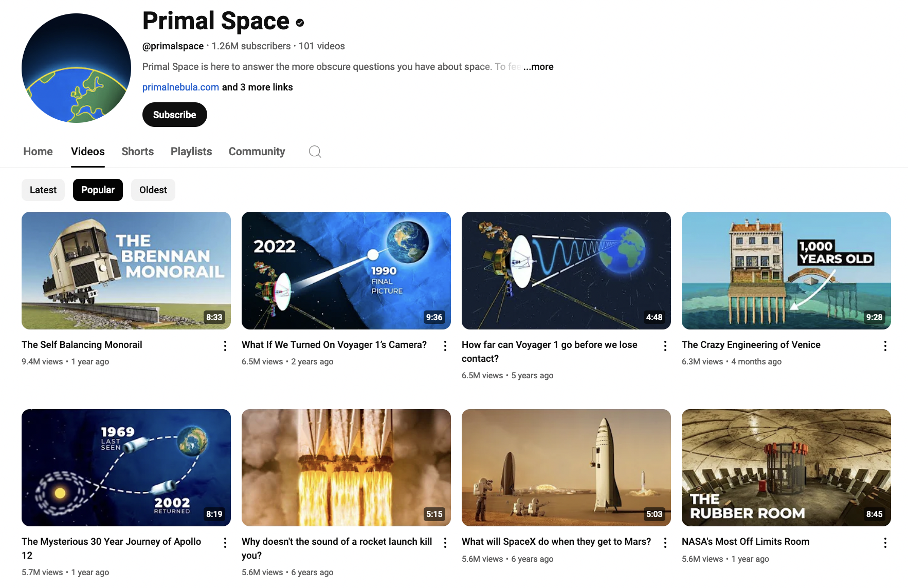
Task: Click title 'Why doesn't the sound of a rocket launch kill you?'
Action: [337, 548]
